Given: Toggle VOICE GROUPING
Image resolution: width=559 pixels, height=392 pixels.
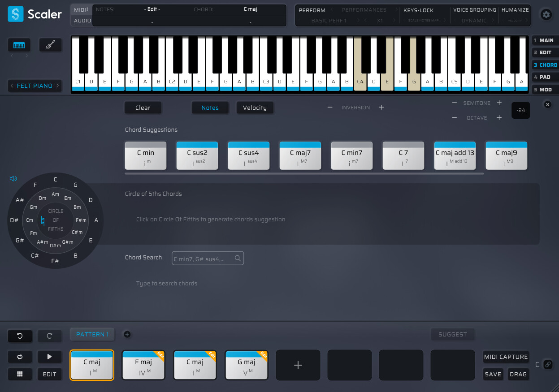Looking at the screenshot, I should point(475,10).
